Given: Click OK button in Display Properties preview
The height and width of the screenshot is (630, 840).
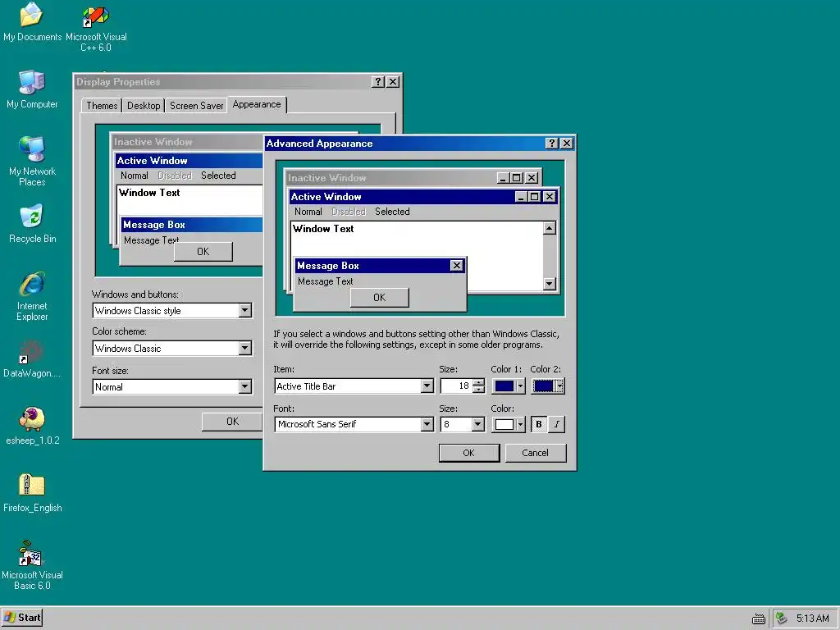Looking at the screenshot, I should [203, 252].
